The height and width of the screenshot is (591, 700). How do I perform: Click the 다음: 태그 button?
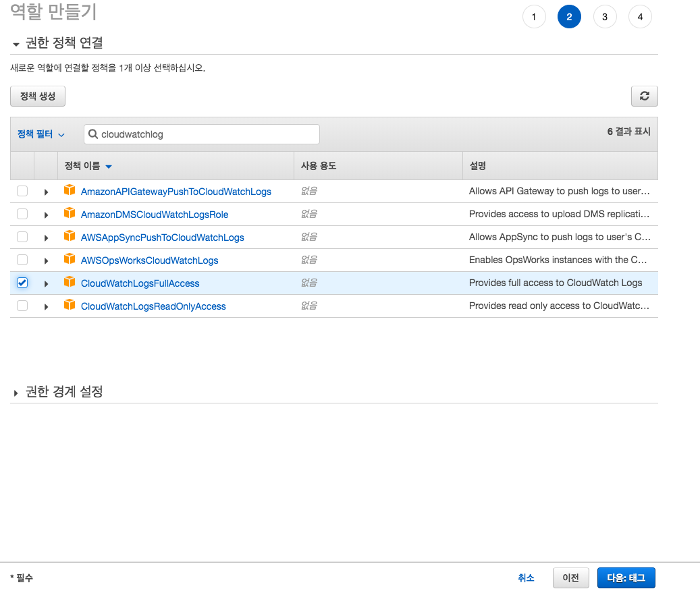pyautogui.click(x=626, y=578)
